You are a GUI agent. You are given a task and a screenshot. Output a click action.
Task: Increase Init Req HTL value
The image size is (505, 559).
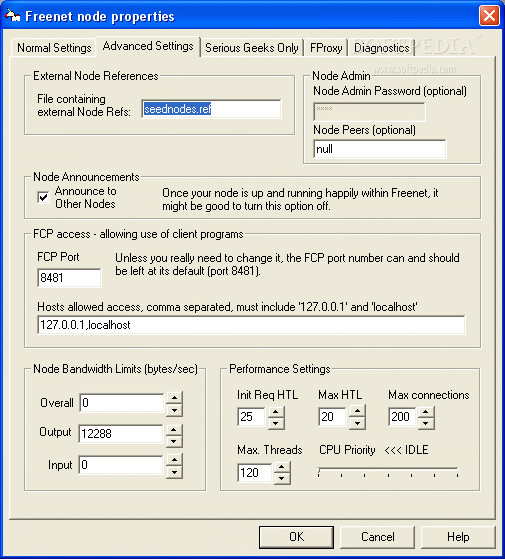276,411
